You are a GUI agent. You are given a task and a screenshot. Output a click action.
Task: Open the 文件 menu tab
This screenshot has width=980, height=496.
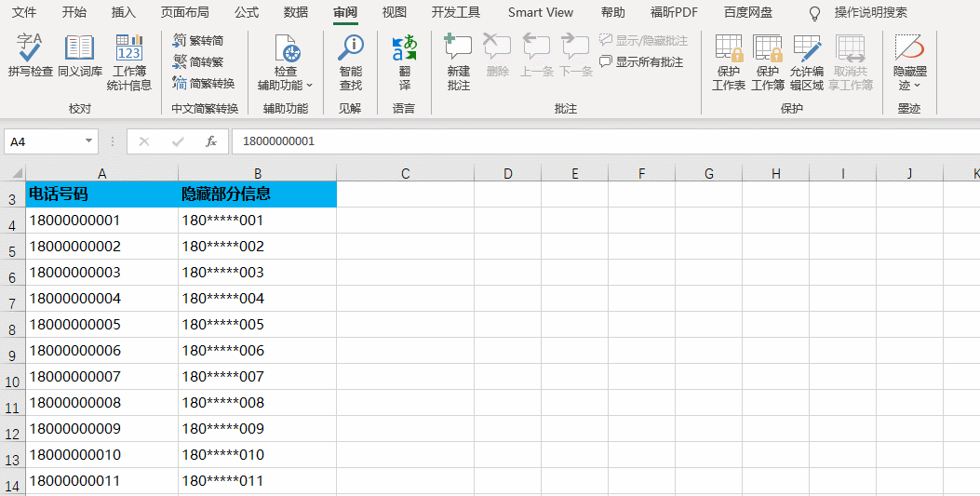24,12
